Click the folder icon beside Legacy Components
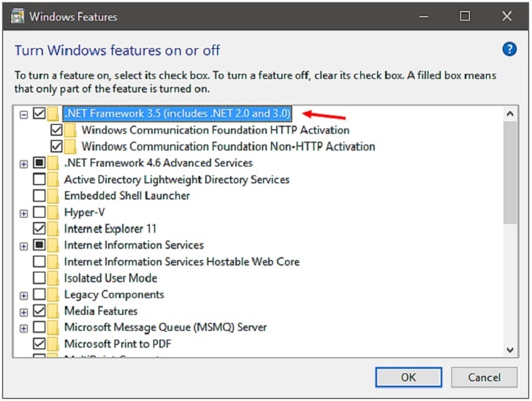Image resolution: width=532 pixels, height=401 pixels. [x=53, y=294]
